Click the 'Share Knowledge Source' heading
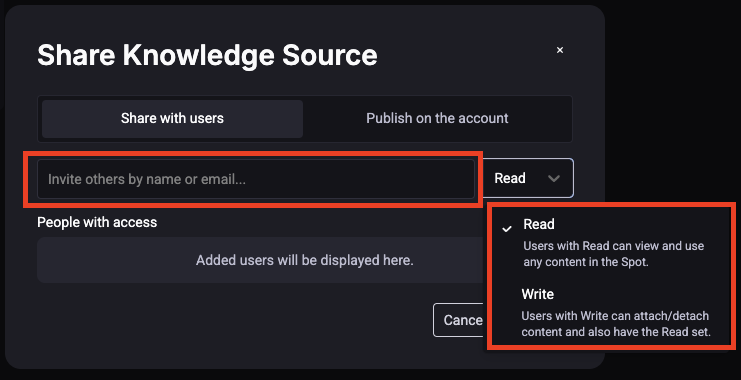741x380 pixels. coord(207,55)
